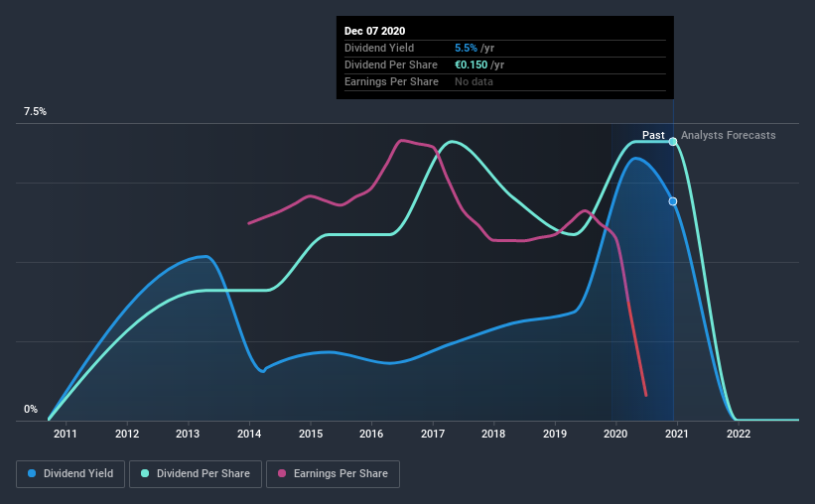Select the 2019 x-axis label
Screen dimensions: 815x504
point(555,434)
